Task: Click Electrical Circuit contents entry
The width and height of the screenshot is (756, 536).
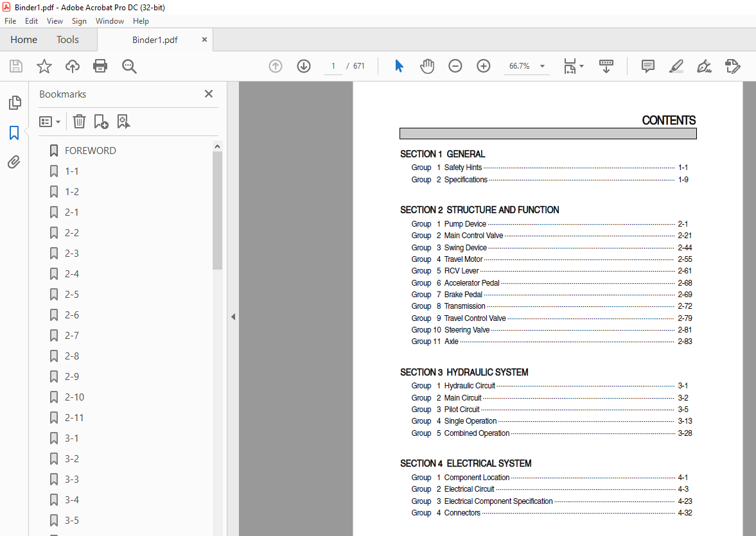Action: (550, 489)
